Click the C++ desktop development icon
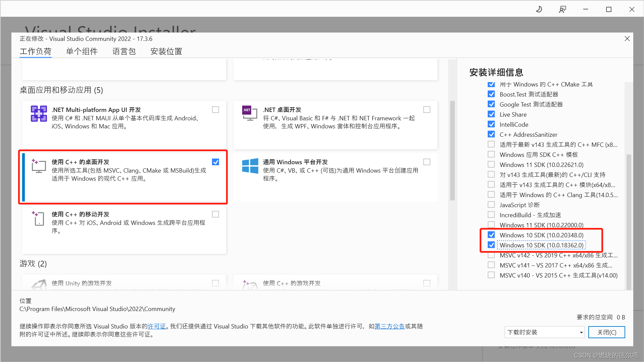Screen dimensions: 644x362 tap(39, 166)
